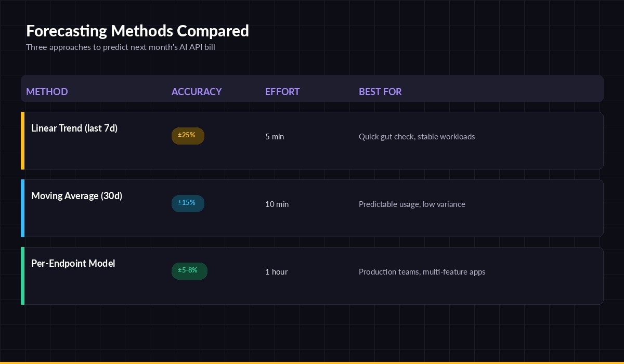Click the subtitle about predicting next month's bill

pos(120,47)
